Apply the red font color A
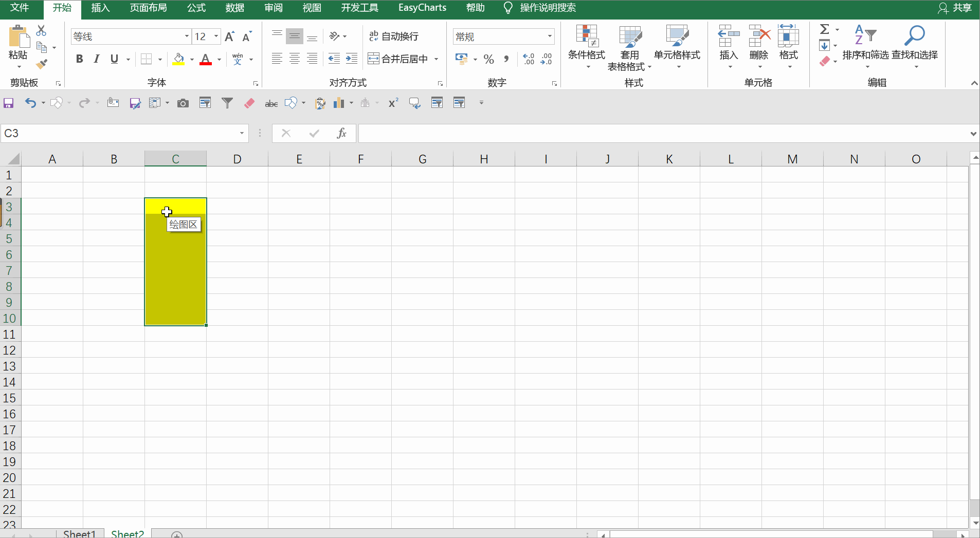This screenshot has height=538, width=980. (206, 59)
